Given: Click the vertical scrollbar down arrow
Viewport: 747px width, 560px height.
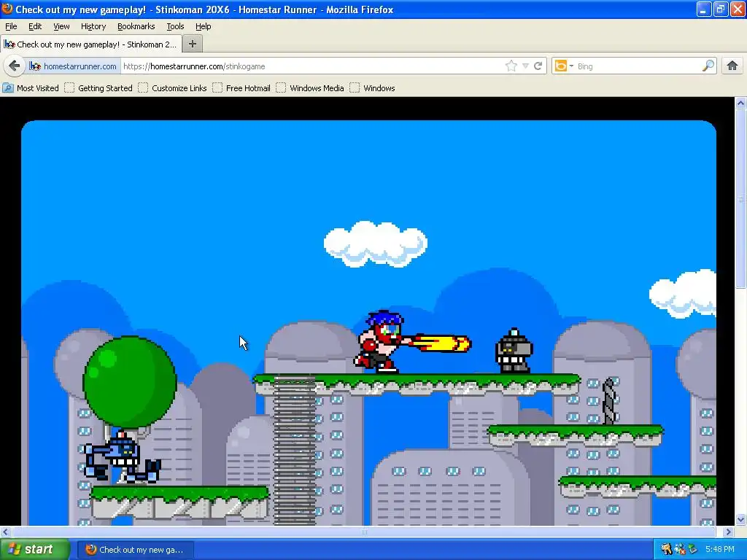Looking at the screenshot, I should pos(741,519).
